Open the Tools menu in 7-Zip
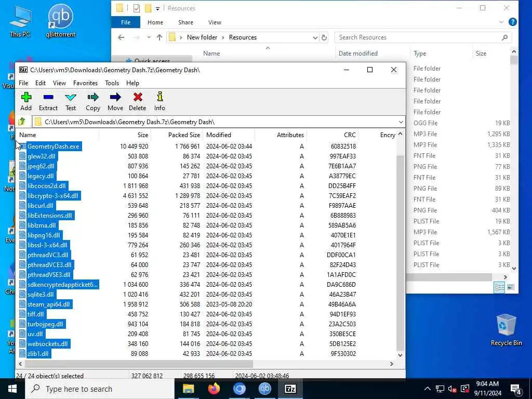The height and width of the screenshot is (399, 532). point(112,83)
